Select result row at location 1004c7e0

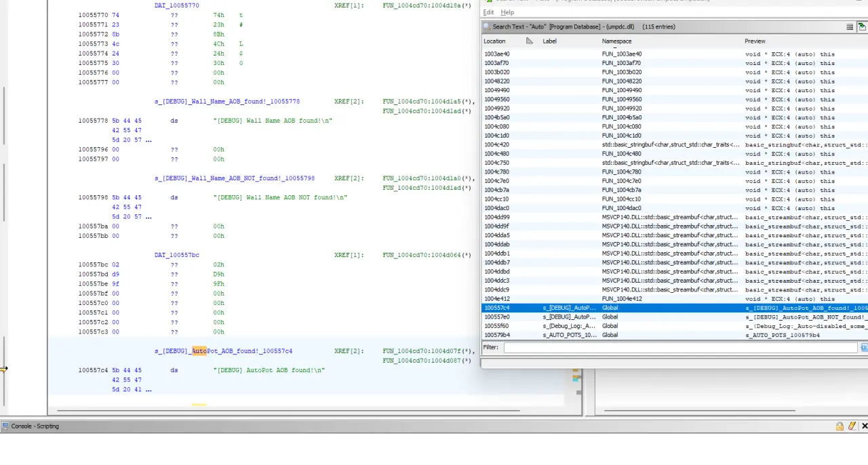pos(675,181)
